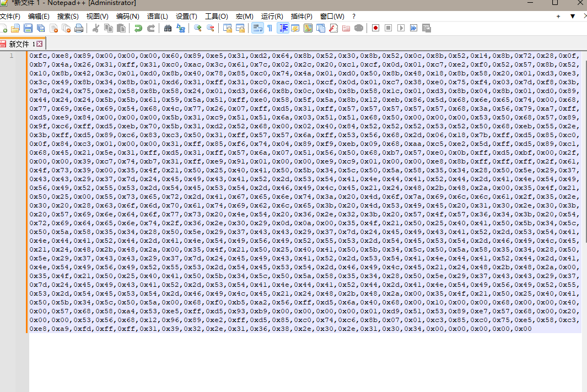The width and height of the screenshot is (587, 392).
Task: Click the Print icon
Action: (x=79, y=28)
